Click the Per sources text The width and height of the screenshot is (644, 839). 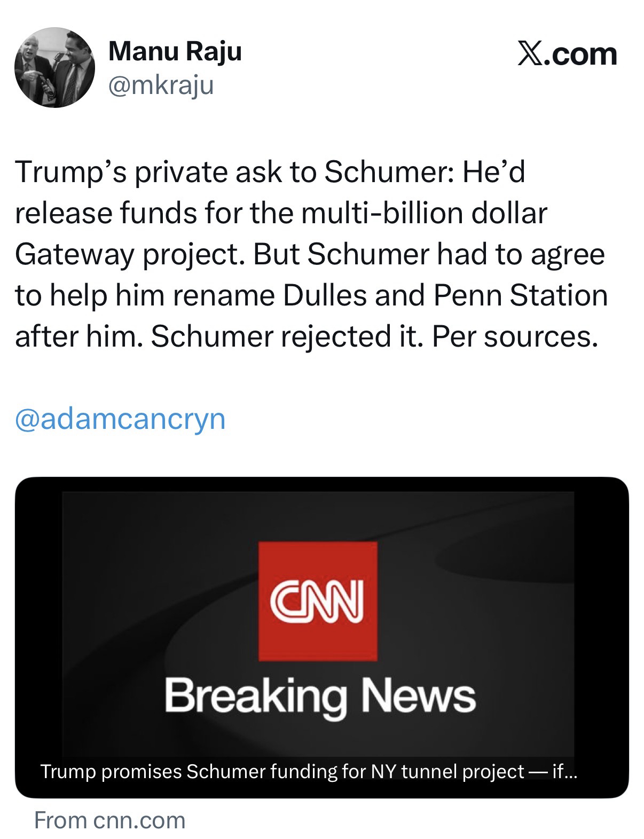[513, 336]
